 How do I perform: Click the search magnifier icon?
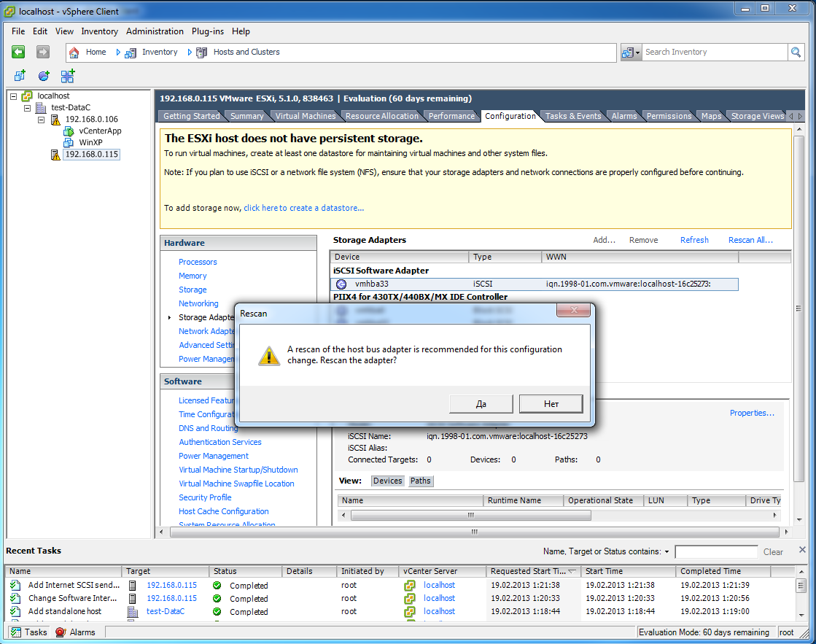click(x=796, y=52)
